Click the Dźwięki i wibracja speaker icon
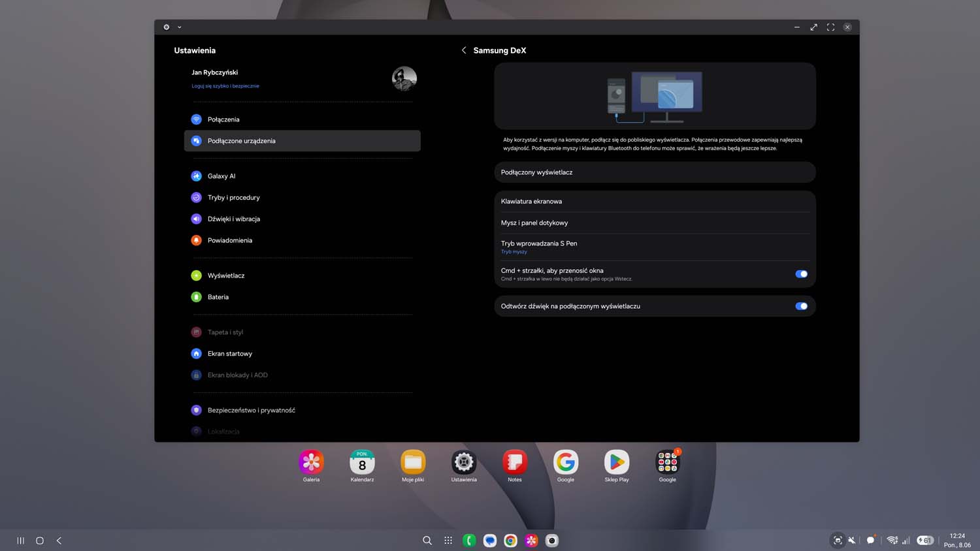Screen dimensions: 980x551 (196, 219)
